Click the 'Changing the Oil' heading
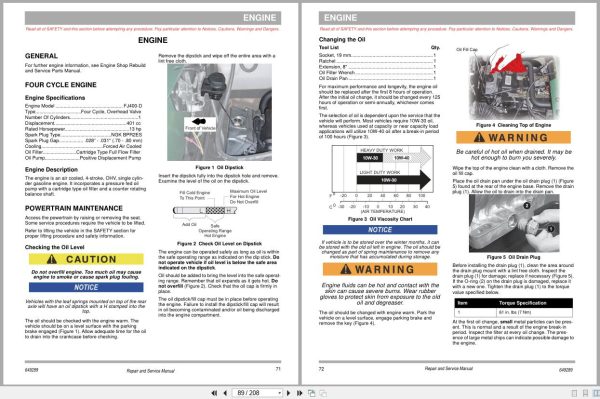The height and width of the screenshot is (399, 600). (x=342, y=39)
